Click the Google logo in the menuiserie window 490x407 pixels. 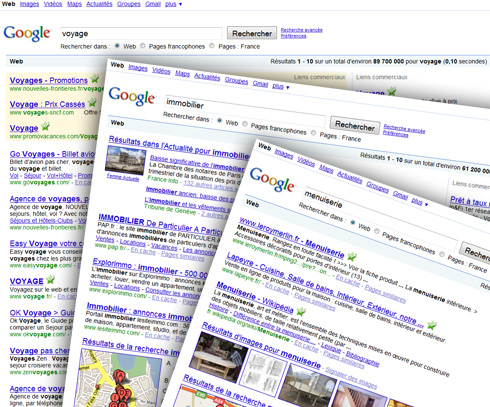(272, 180)
